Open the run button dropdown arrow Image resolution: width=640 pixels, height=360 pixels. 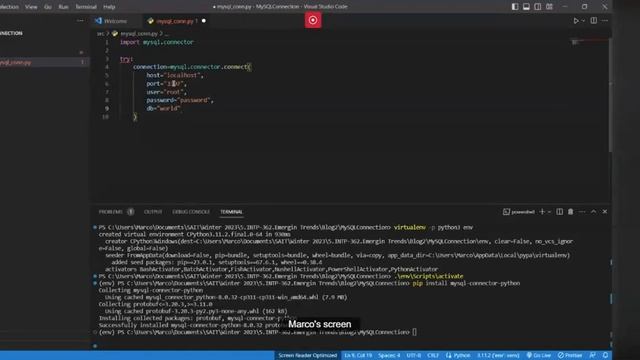[583, 21]
